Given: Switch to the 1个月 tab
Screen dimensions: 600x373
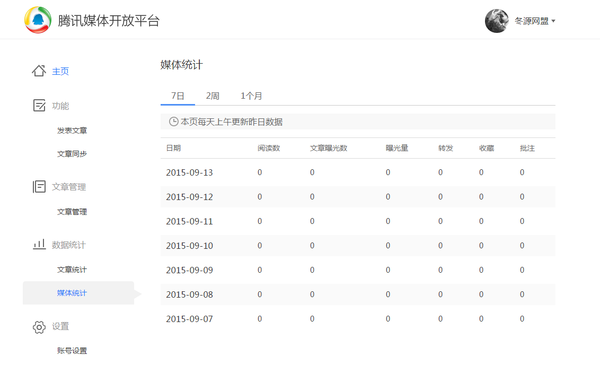Looking at the screenshot, I should pyautogui.click(x=251, y=96).
